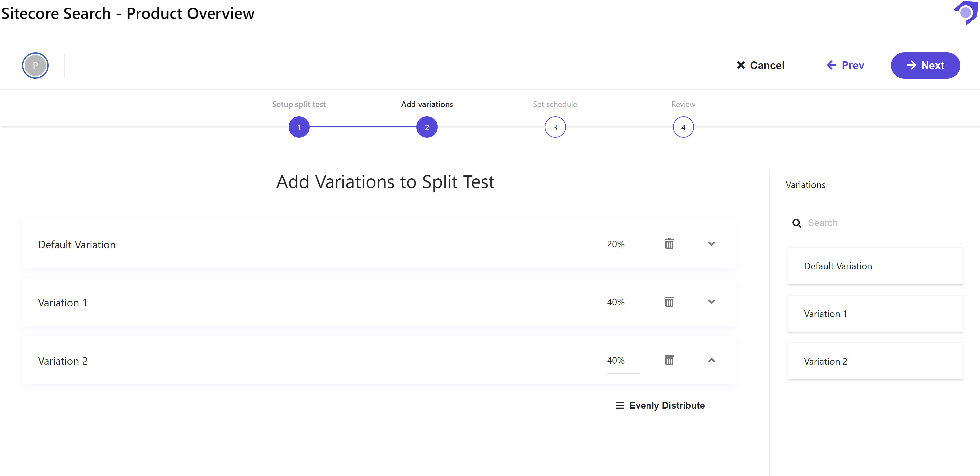This screenshot has height=476, width=980.
Task: Expand the Default Variation row
Action: click(x=711, y=244)
